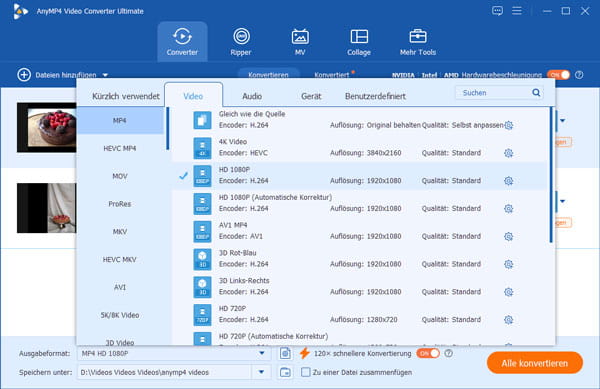Viewport: 600px width, 389px height.
Task: Open settings gear for Gleich wie die Quelle
Action: point(508,125)
